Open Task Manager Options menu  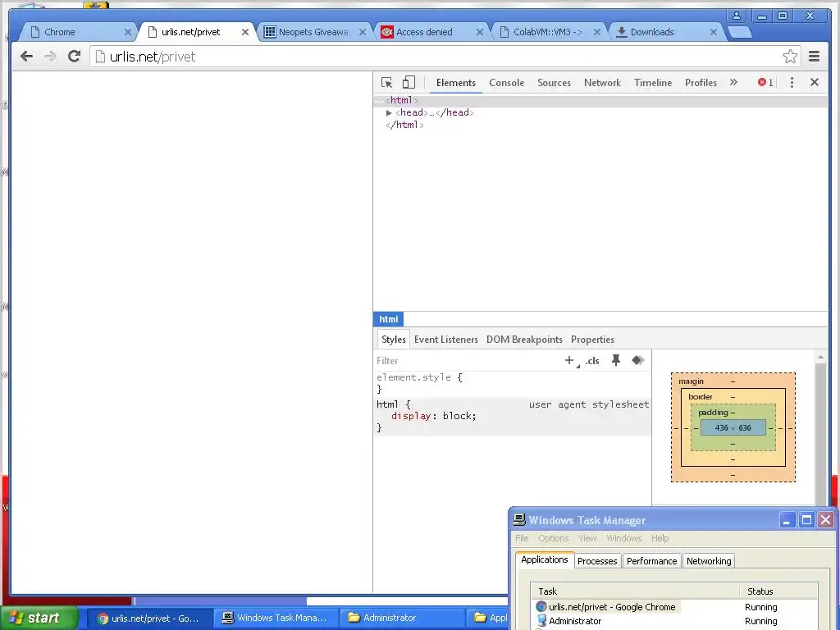554,538
